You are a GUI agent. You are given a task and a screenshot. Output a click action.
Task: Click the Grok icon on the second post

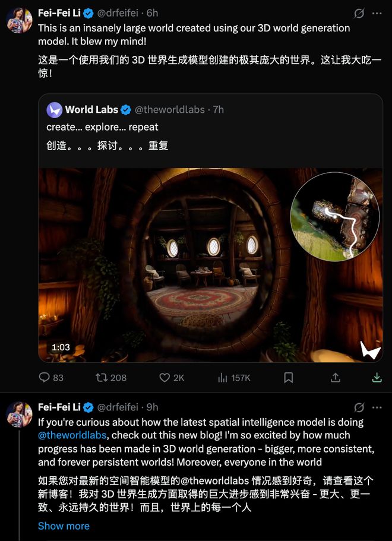click(359, 407)
